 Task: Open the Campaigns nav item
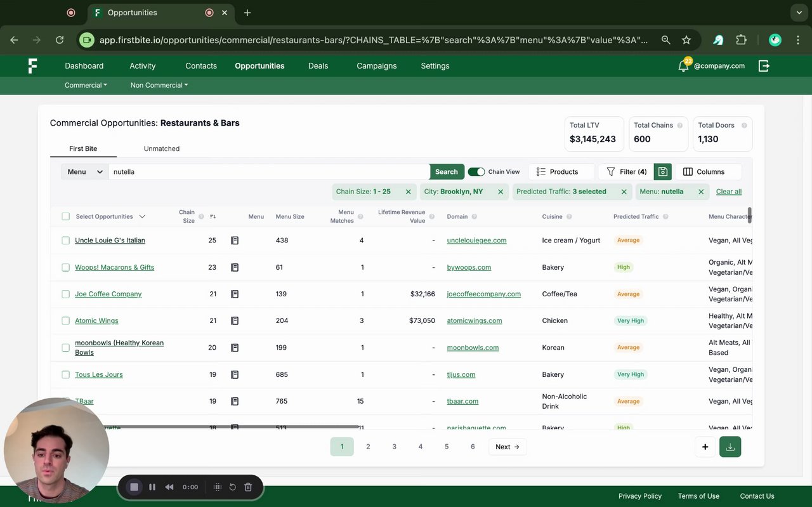[x=377, y=66]
